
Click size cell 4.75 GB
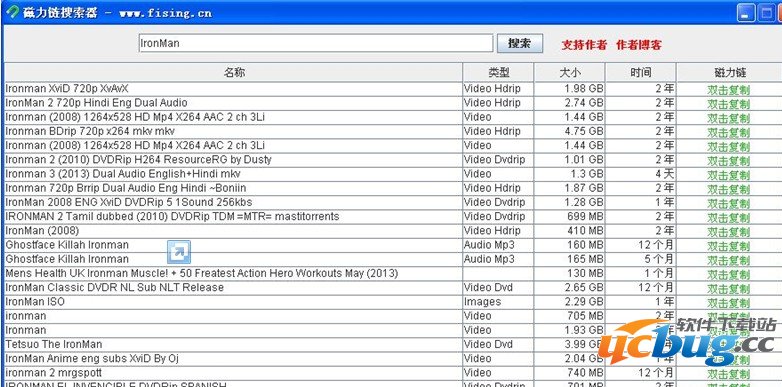[570, 131]
